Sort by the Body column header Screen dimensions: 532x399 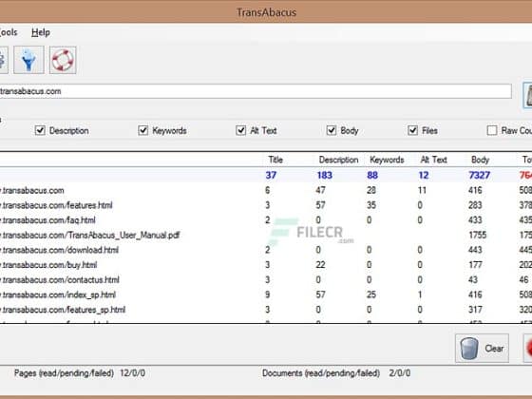[480, 160]
